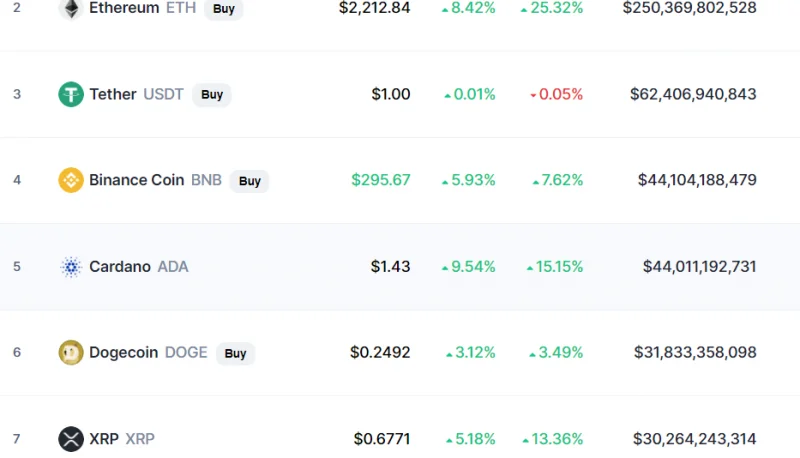This screenshot has width=800, height=458.
Task: Click the Cardano logo icon
Action: pos(71,267)
